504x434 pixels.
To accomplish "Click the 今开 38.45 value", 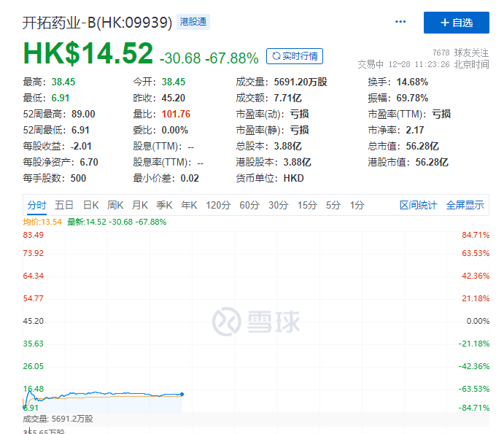I will tap(174, 82).
